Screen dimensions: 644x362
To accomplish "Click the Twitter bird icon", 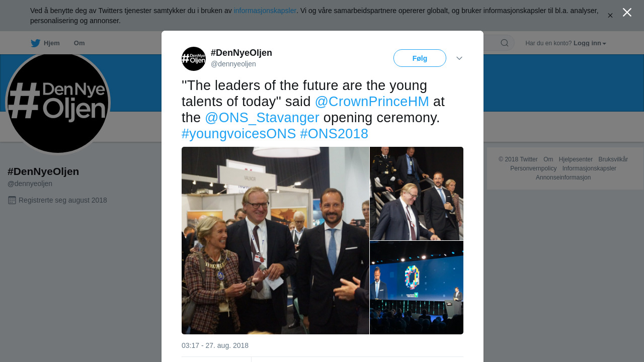I will 35,43.
